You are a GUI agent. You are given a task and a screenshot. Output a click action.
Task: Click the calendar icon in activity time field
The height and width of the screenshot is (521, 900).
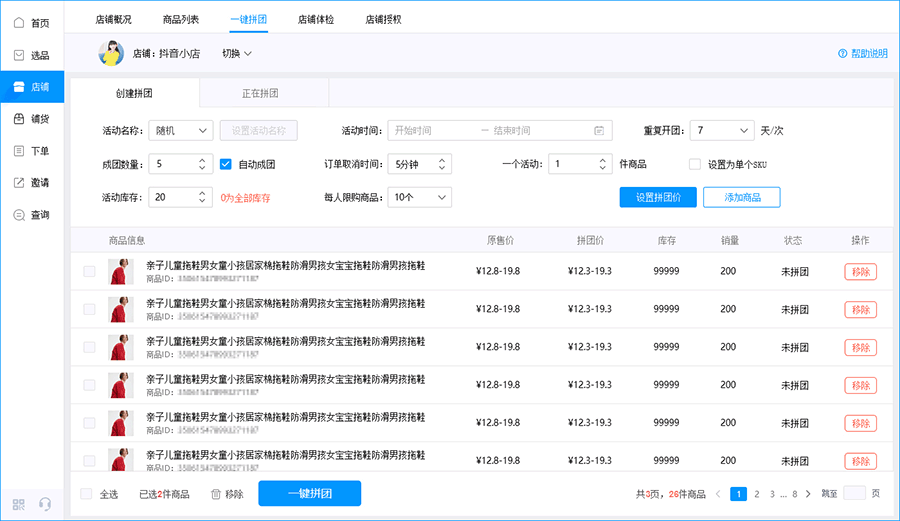(x=599, y=131)
